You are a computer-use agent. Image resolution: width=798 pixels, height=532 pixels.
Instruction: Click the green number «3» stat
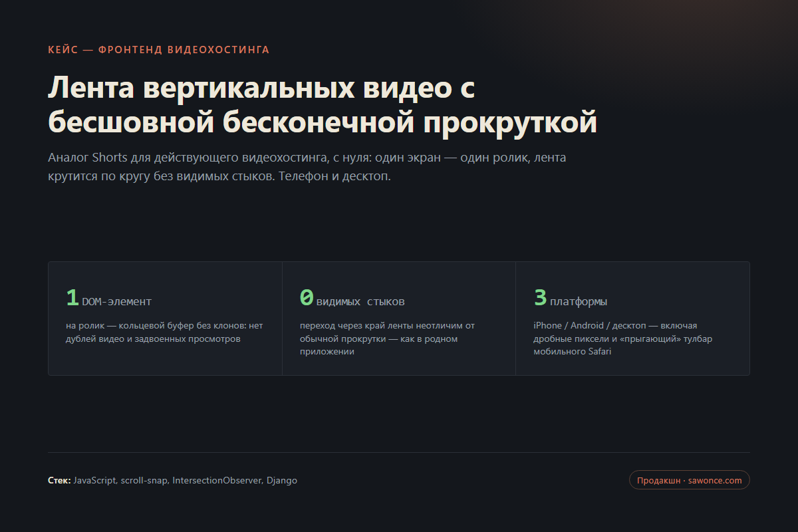click(541, 298)
